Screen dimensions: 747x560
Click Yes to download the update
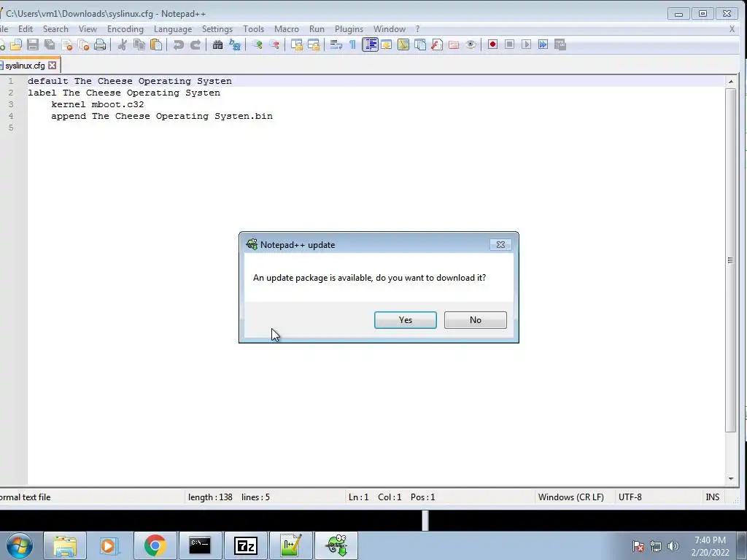click(x=406, y=320)
